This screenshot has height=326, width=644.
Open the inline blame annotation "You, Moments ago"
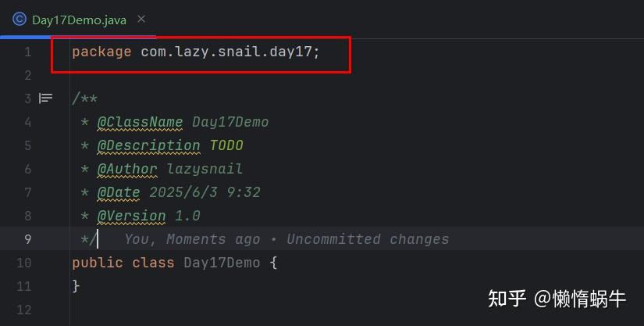coord(192,239)
